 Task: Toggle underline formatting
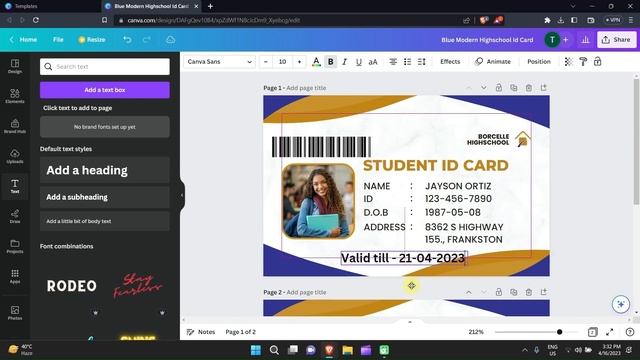pyautogui.click(x=358, y=62)
